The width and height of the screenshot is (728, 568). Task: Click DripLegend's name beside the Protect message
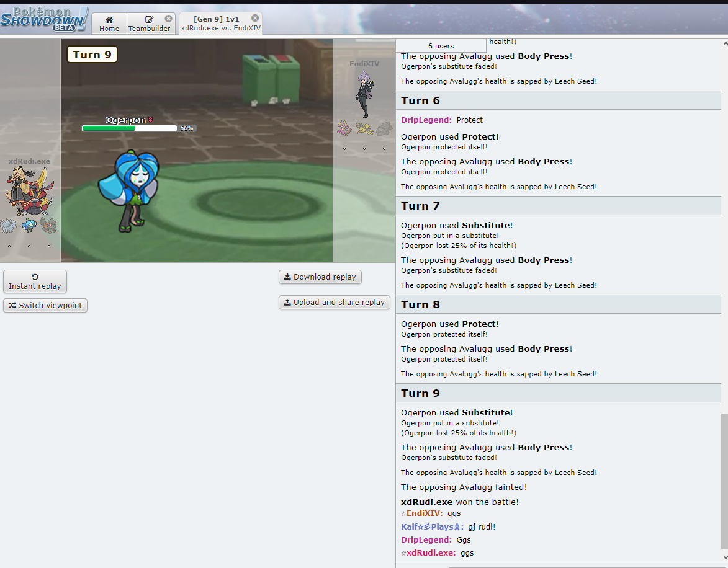[426, 120]
